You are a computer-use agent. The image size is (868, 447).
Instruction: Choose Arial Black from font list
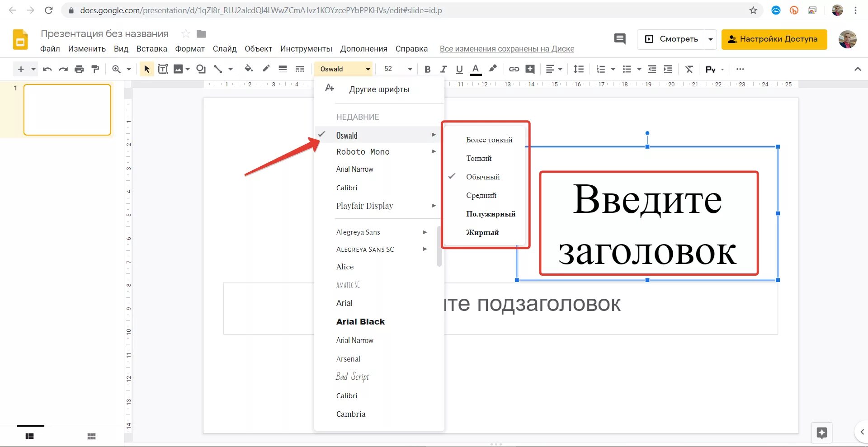coord(360,322)
